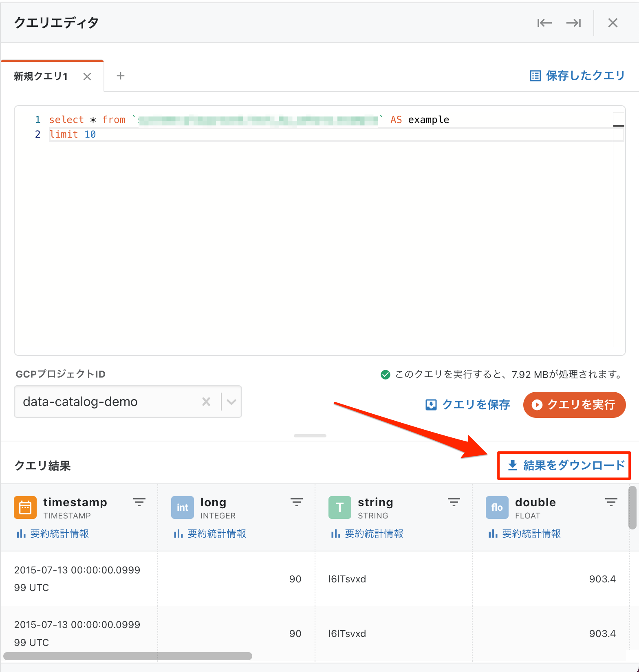Screen dimensions: 639x672
Task: Close the 新規クエリ1 tab
Action: (x=87, y=77)
